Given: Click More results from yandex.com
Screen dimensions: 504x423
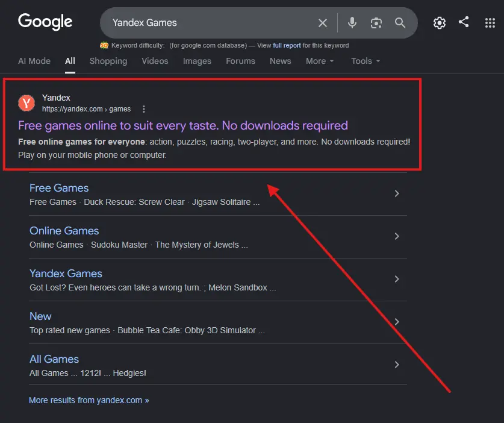Looking at the screenshot, I should (x=89, y=400).
